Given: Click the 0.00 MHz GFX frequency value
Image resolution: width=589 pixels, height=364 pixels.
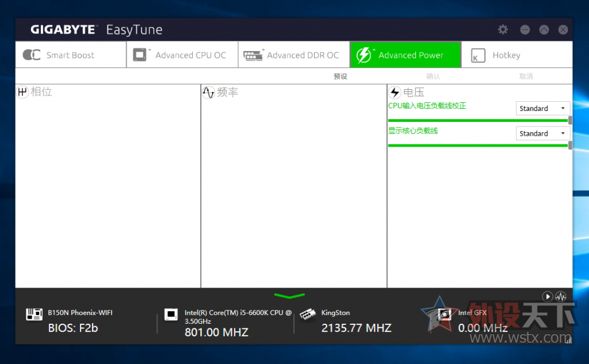Looking at the screenshot, I should [x=483, y=328].
